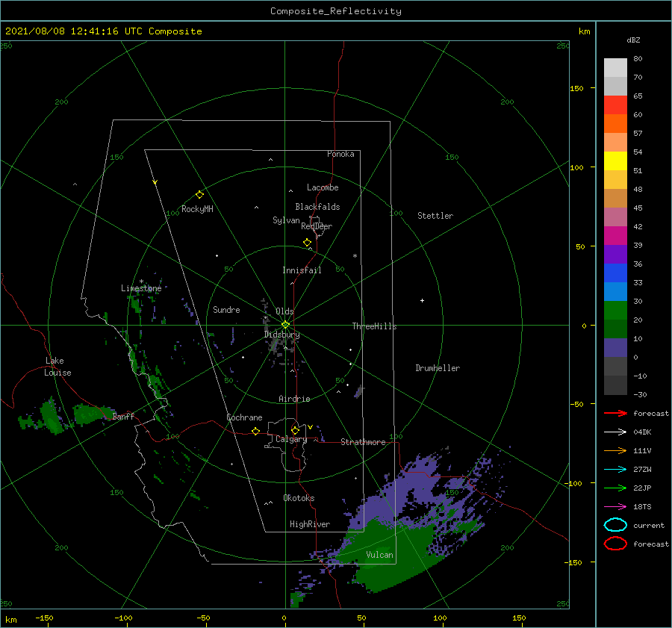Screen dimensions: 672x628
Task: Click the yellow diamond marker near RockyMH
Action: tap(199, 195)
